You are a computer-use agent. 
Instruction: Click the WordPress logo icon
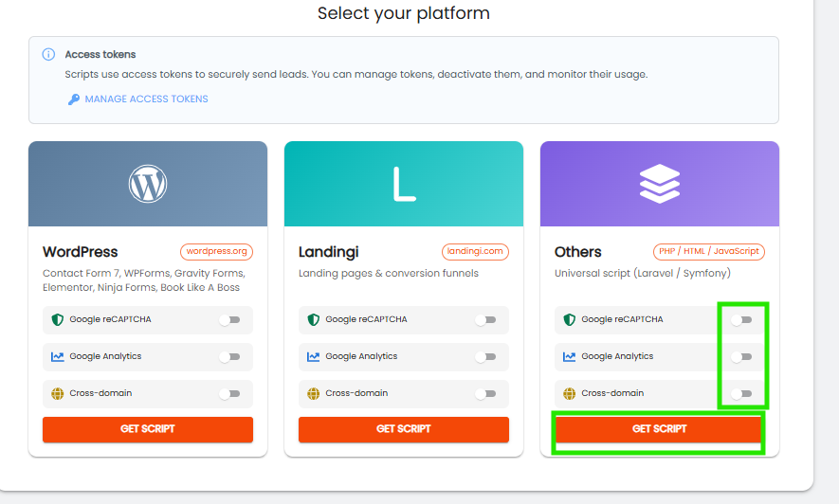pos(148,184)
